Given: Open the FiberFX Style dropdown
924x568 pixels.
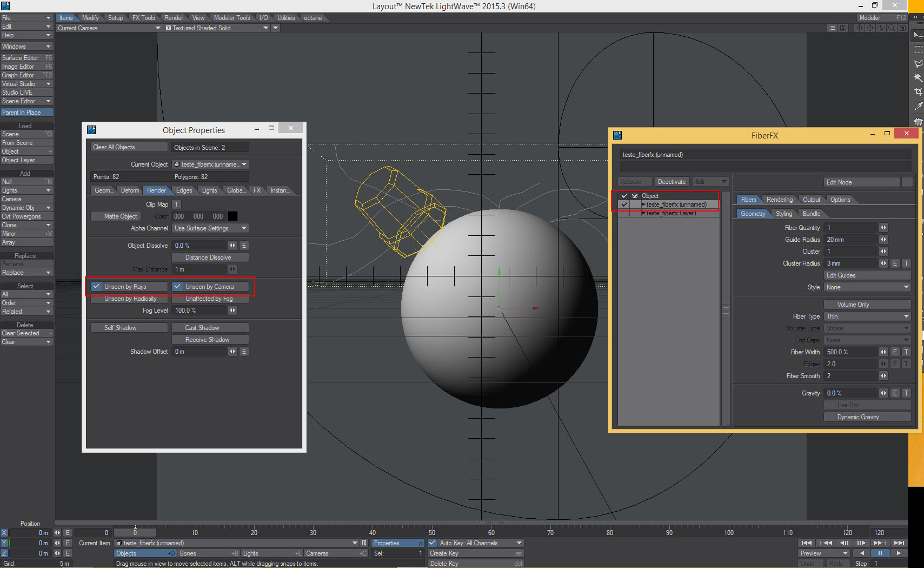Looking at the screenshot, I should pyautogui.click(x=867, y=287).
